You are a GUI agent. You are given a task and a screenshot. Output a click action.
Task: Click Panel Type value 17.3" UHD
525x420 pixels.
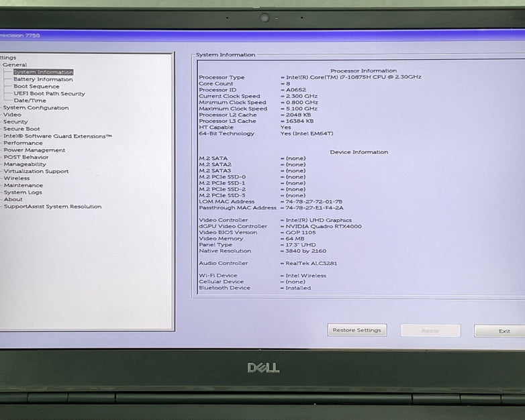pos(300,245)
